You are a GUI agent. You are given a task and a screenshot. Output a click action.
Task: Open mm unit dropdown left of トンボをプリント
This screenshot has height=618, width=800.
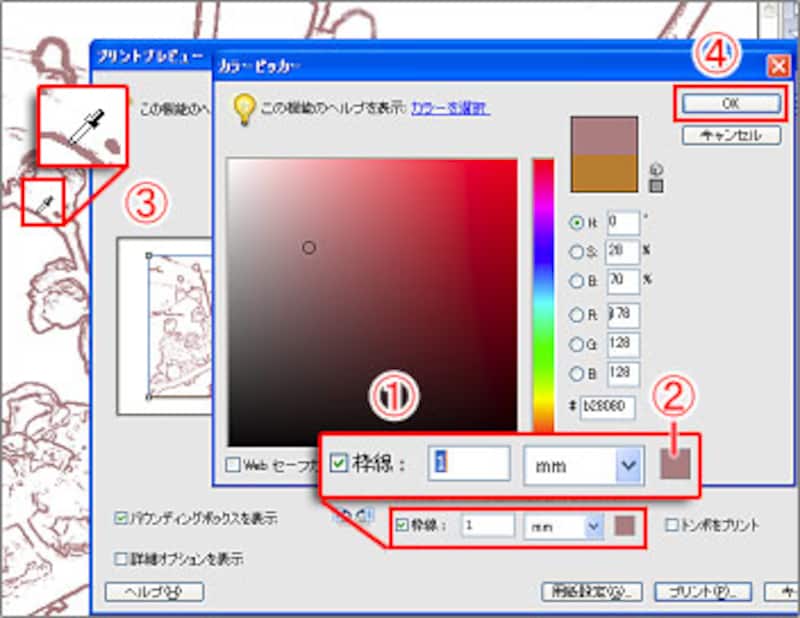pos(563,526)
